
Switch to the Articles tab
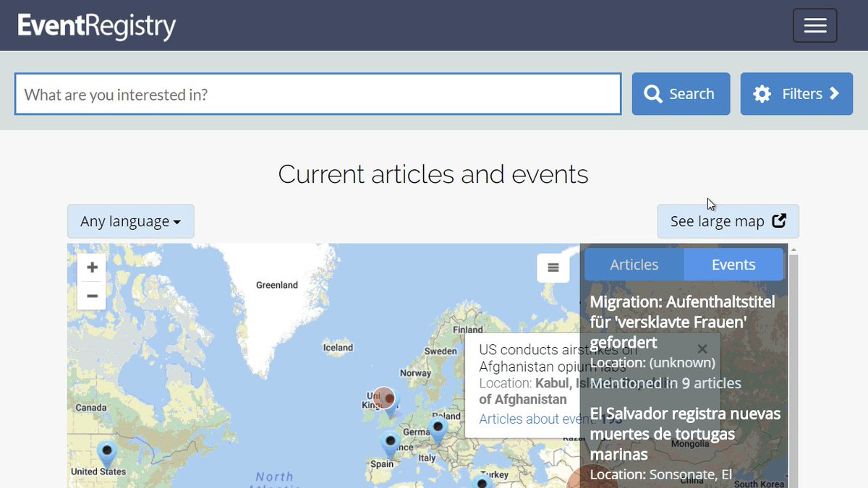click(634, 265)
